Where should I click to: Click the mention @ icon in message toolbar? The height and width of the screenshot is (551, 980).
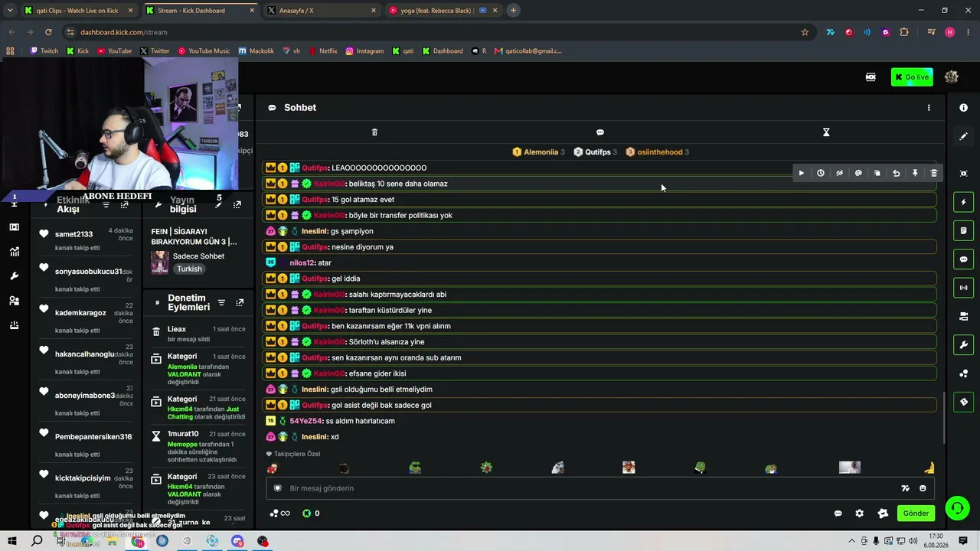[858, 173]
